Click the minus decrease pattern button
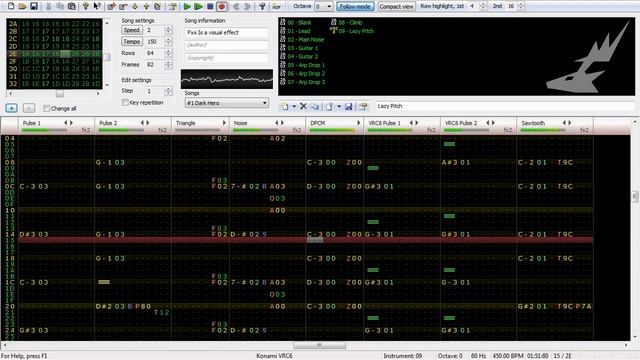Screen dimensions: 640x360 point(29,108)
